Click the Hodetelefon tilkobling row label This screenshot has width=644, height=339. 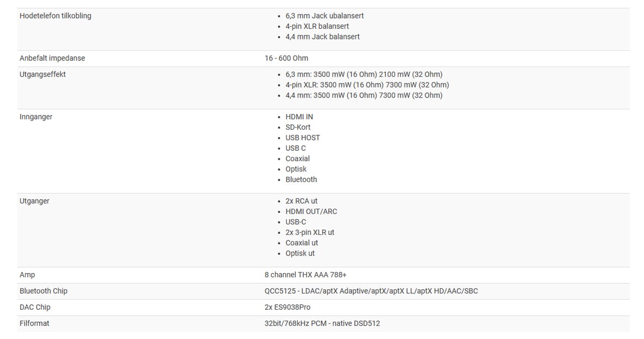(x=55, y=16)
